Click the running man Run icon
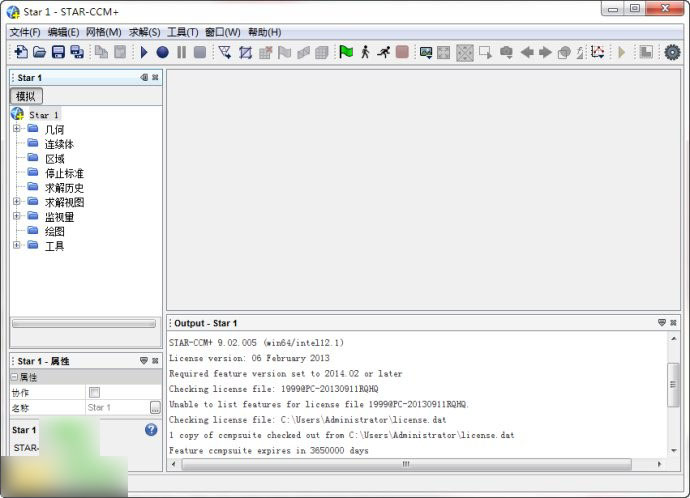The height and width of the screenshot is (498, 690). pos(383,52)
